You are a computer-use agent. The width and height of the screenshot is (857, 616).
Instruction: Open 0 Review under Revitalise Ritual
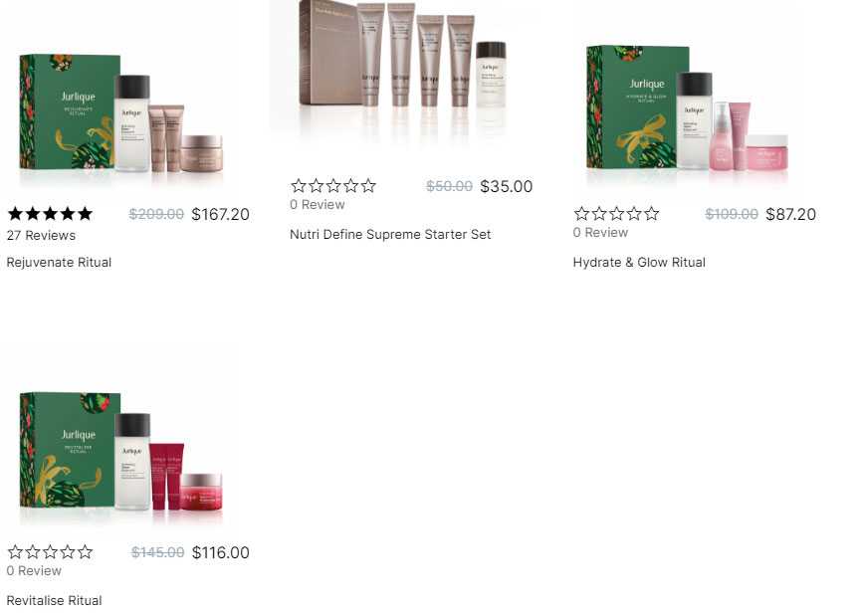[x=34, y=571]
